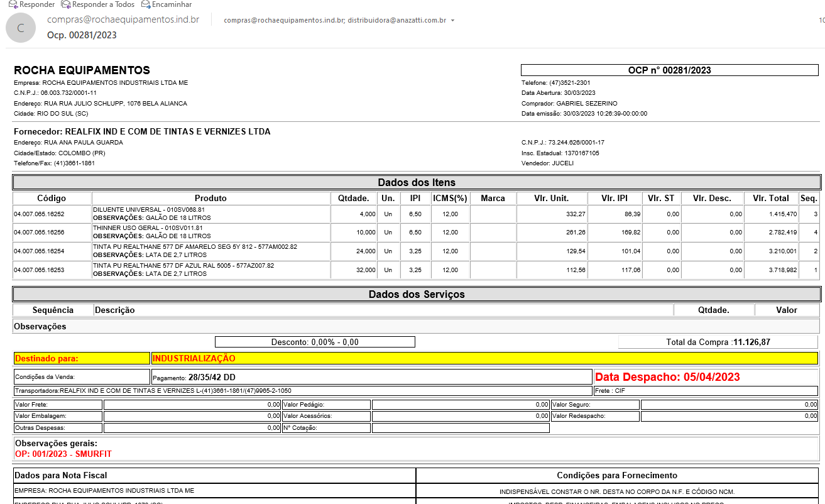Click the red Data Despacho date text
Viewport: 825px width, 504px height.
(x=667, y=377)
